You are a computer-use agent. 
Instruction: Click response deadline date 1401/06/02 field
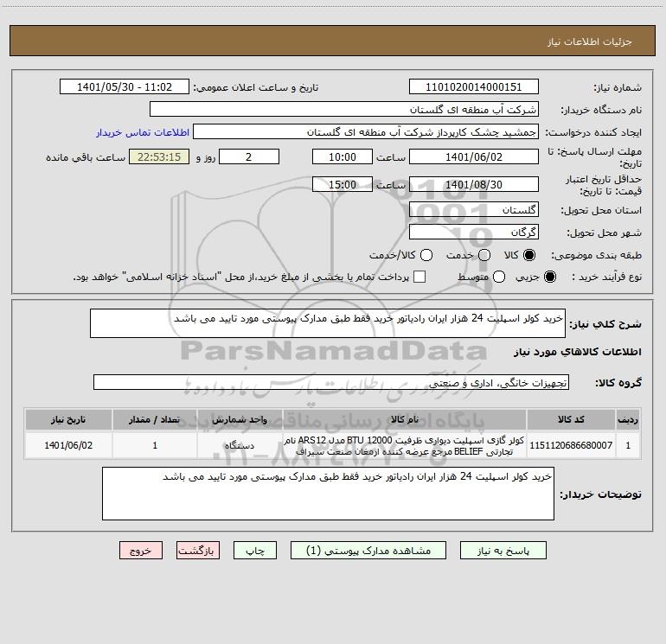(474, 156)
